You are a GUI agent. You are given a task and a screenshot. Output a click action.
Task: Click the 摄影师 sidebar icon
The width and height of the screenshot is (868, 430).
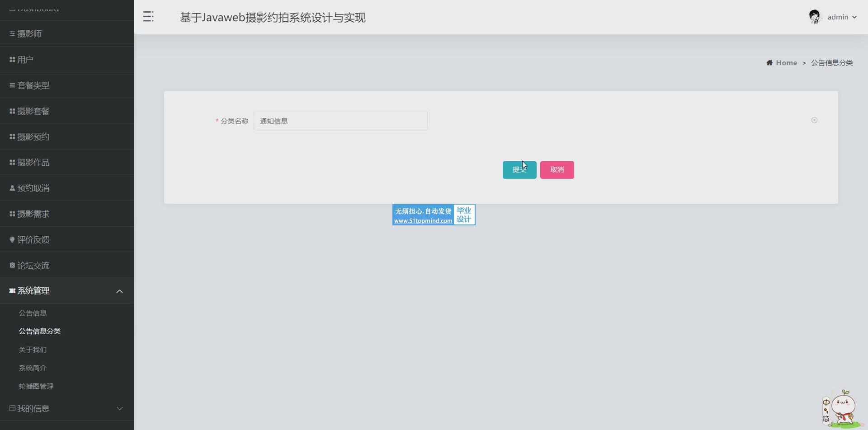[x=12, y=34]
